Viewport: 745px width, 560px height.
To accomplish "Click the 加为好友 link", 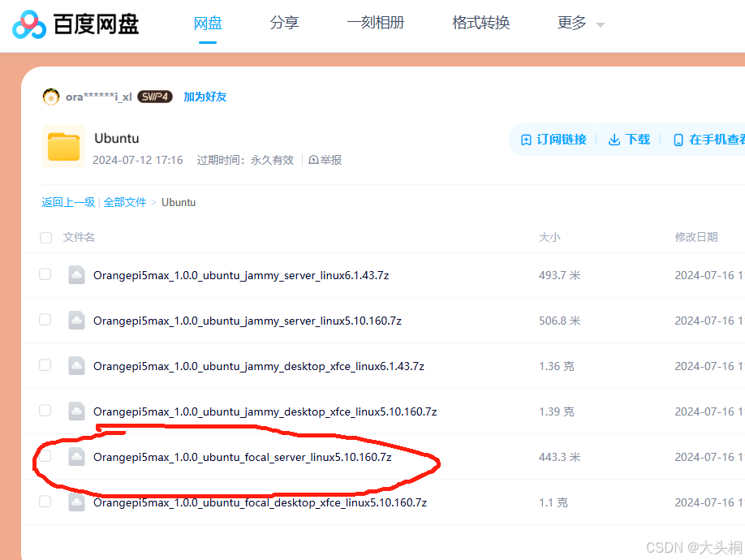I will click(205, 97).
